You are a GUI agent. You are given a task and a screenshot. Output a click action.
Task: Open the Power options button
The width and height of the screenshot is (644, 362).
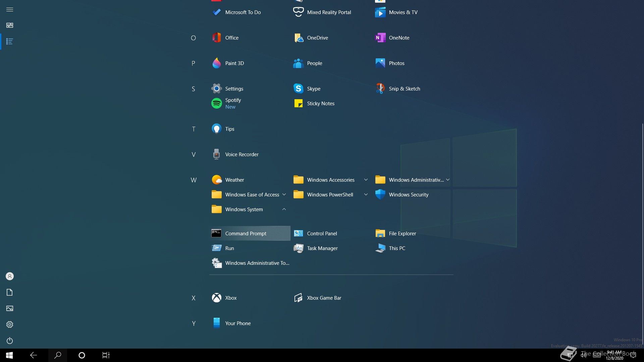(x=10, y=341)
